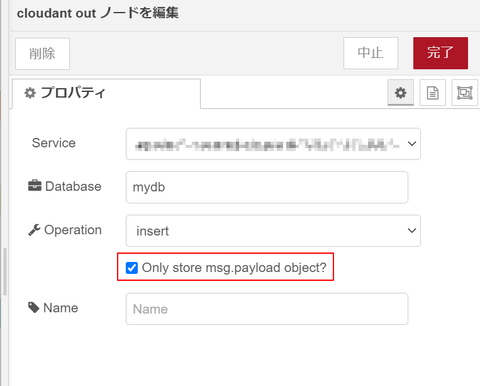Viewport: 480px width, 386px height.
Task: Open the Operation dropdown showing insert
Action: [x=273, y=231]
